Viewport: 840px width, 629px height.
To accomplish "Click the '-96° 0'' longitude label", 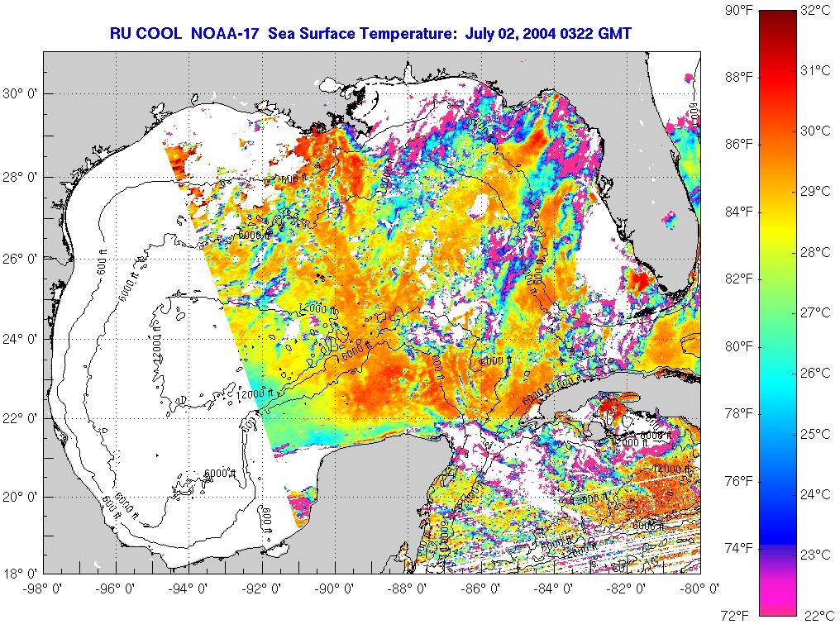I will (x=117, y=589).
